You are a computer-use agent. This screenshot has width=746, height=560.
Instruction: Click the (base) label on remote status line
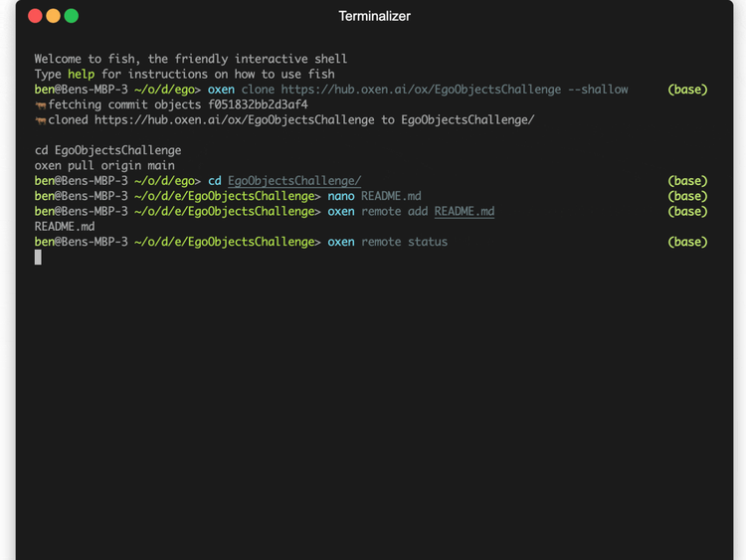(x=687, y=242)
